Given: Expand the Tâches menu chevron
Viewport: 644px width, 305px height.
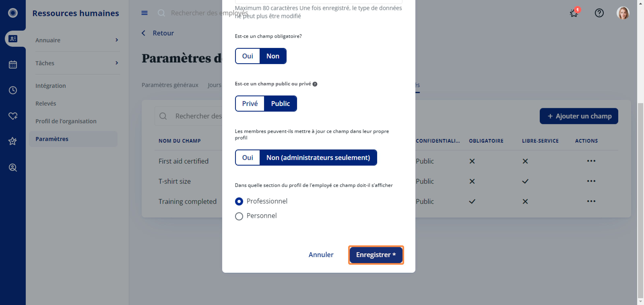Looking at the screenshot, I should tap(117, 63).
